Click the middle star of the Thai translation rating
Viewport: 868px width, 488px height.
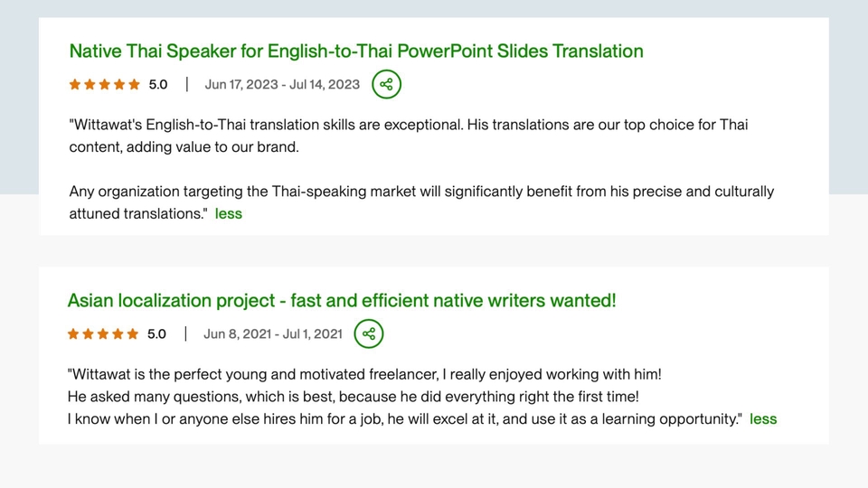click(105, 85)
